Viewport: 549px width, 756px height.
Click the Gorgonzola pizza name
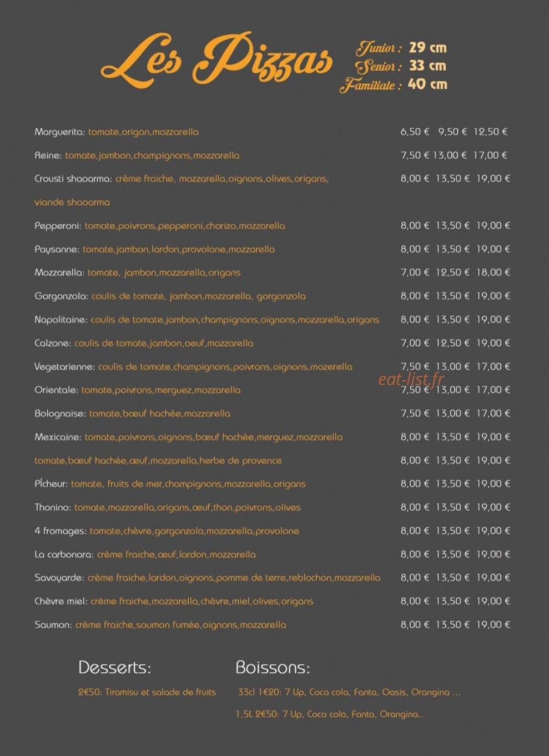61,296
